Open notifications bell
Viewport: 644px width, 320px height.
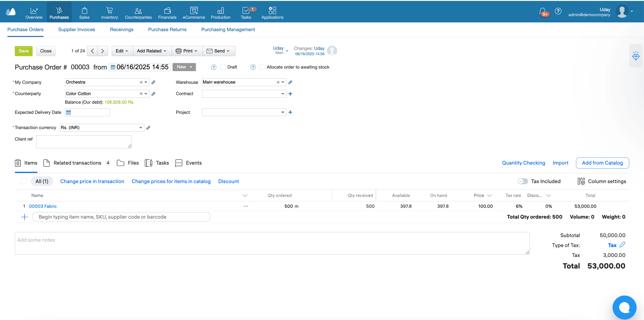click(543, 12)
